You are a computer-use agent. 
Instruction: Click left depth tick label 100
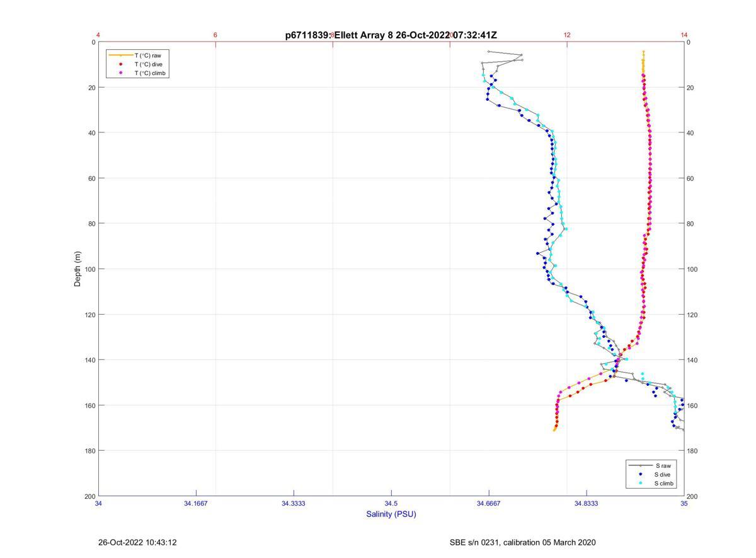(x=90, y=269)
